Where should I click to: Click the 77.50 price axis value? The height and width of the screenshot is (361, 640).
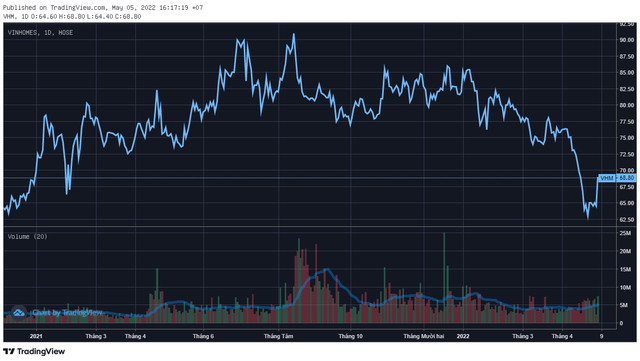tap(627, 122)
